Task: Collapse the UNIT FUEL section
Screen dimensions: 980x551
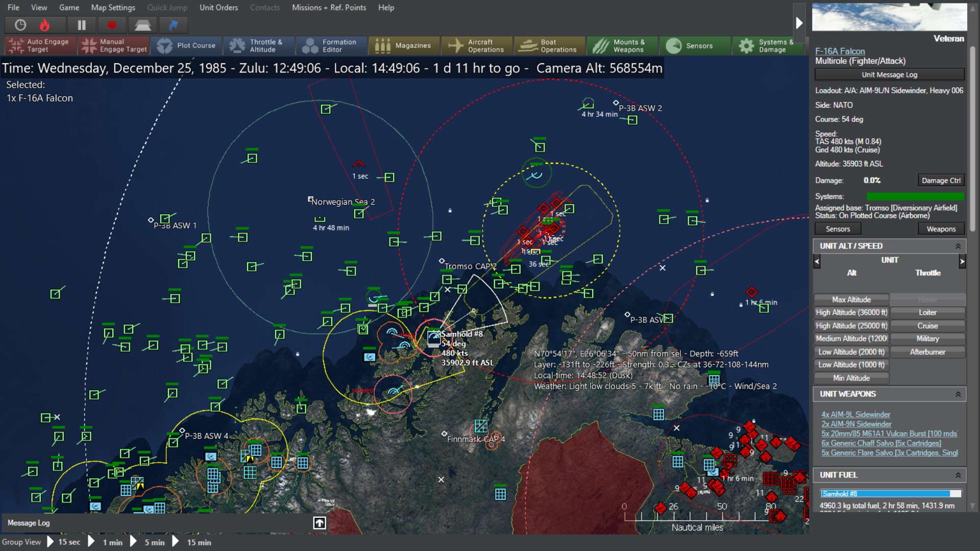Action: tap(958, 475)
